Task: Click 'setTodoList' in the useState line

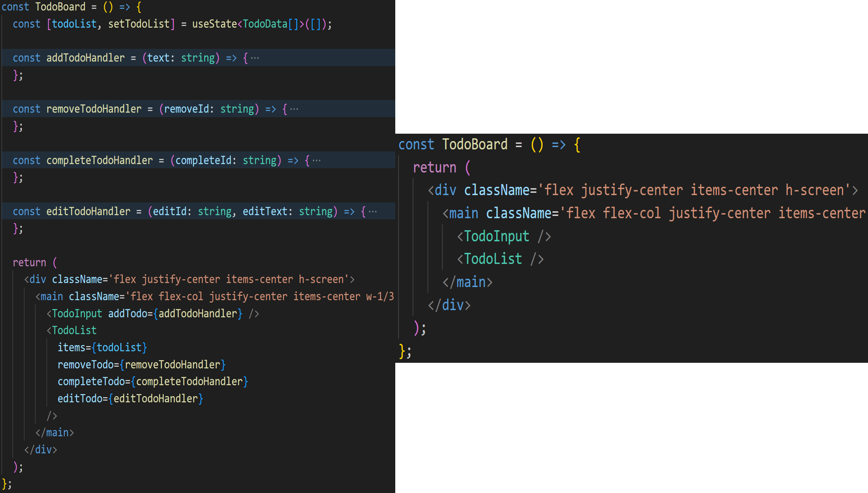Action: click(139, 24)
